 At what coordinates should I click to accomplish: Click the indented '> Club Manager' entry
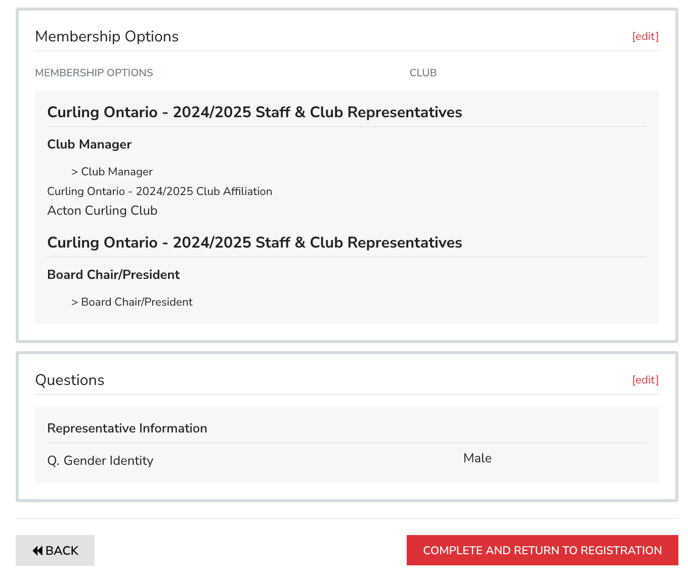pos(112,172)
